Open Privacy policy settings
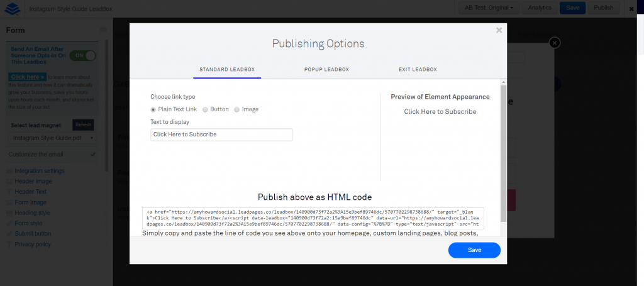This screenshot has width=644, height=286. tap(33, 245)
